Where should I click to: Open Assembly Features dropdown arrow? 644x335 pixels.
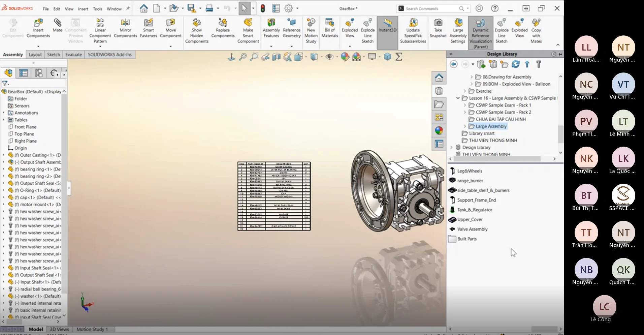click(x=271, y=46)
